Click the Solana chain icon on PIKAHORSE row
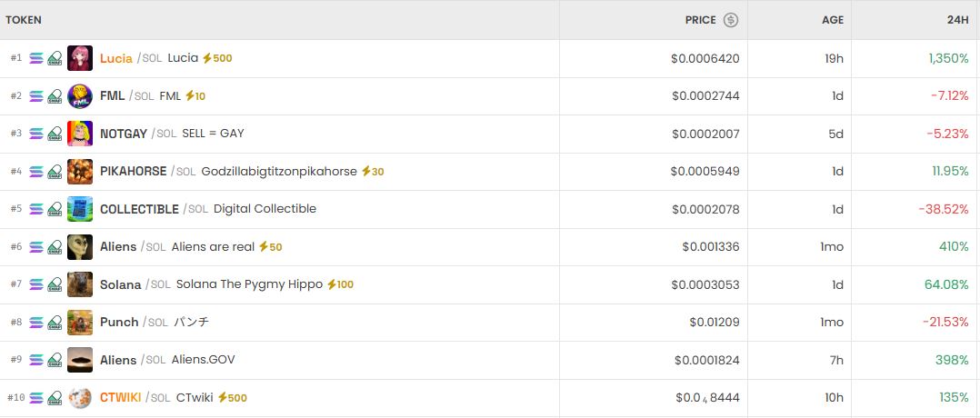Viewport: 980px width, 418px height. point(36,172)
